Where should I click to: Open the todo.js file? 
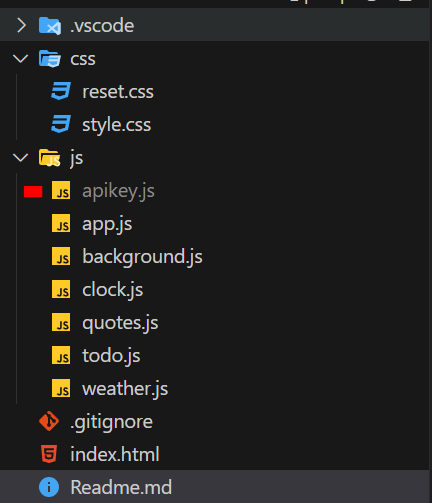click(x=111, y=355)
